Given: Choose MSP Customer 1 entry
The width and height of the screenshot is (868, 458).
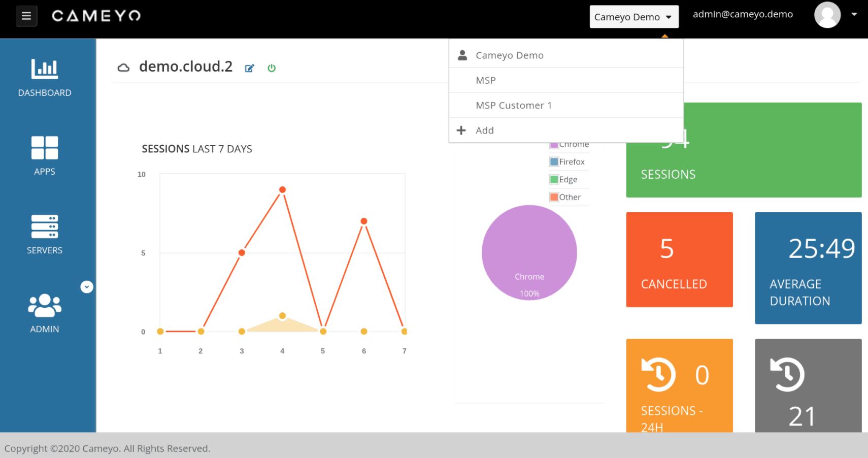Looking at the screenshot, I should click(566, 105).
